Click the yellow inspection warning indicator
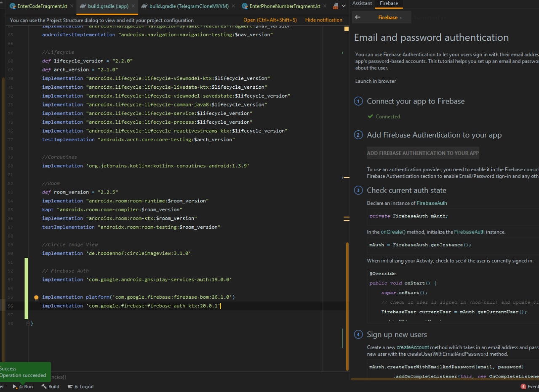Image resolution: width=539 pixels, height=392 pixels. click(347, 29)
